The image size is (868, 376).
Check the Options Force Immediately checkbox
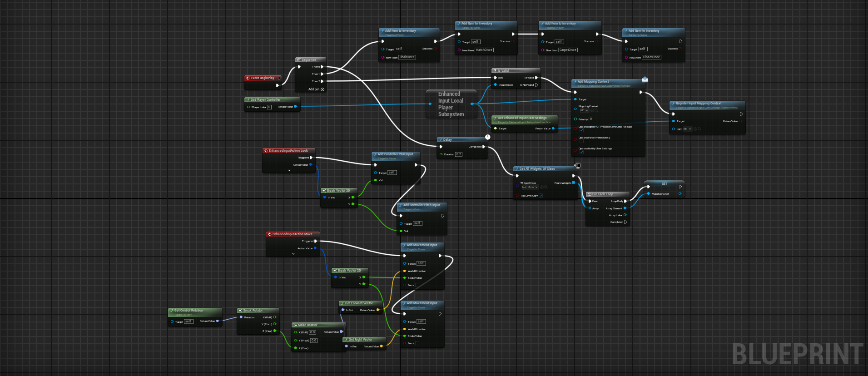[581, 141]
